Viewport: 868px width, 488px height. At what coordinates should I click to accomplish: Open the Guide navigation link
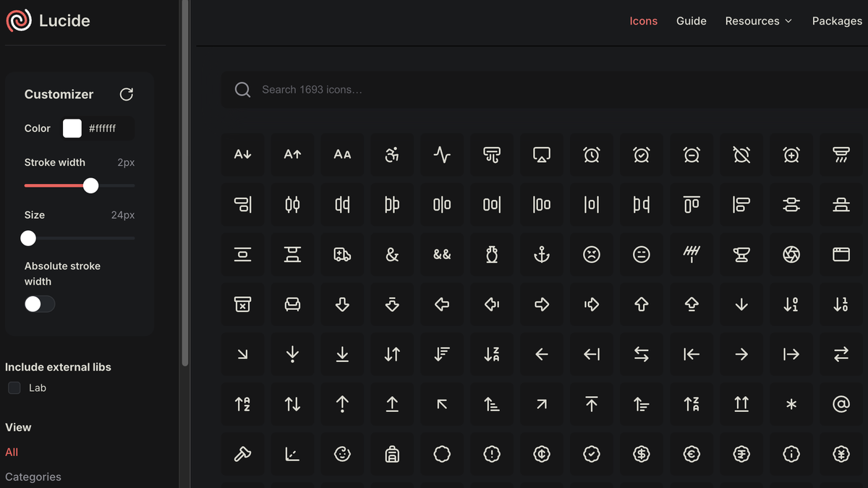point(692,21)
